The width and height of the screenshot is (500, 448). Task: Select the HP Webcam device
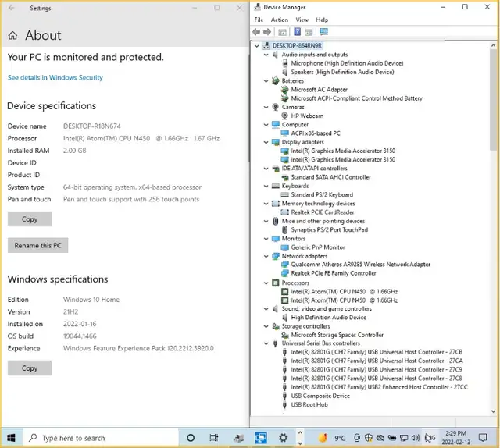coord(307,116)
